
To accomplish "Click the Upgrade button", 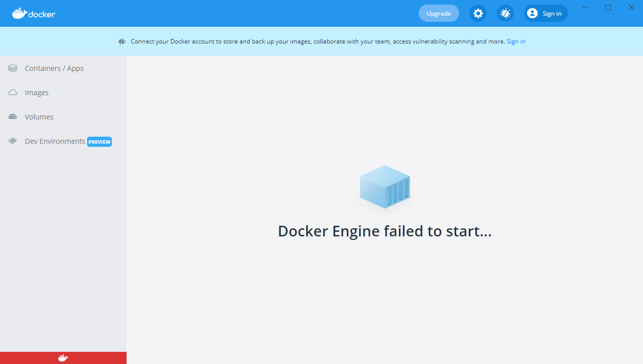I will [438, 13].
